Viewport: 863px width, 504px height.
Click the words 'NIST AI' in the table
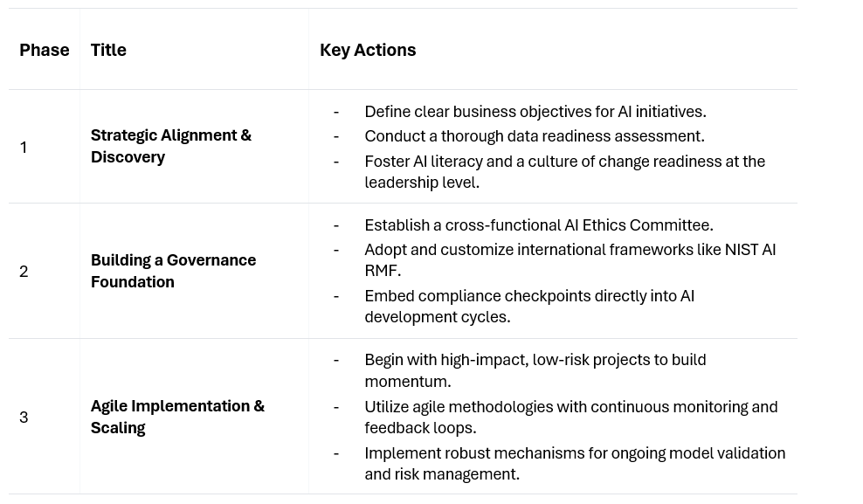pyautogui.click(x=749, y=250)
